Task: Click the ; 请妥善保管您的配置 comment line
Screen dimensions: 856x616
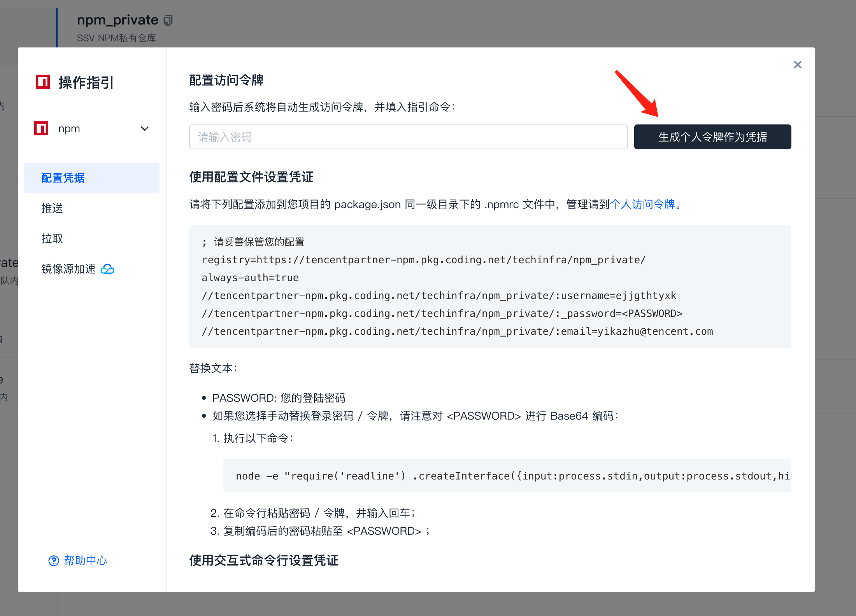Action: click(x=253, y=242)
